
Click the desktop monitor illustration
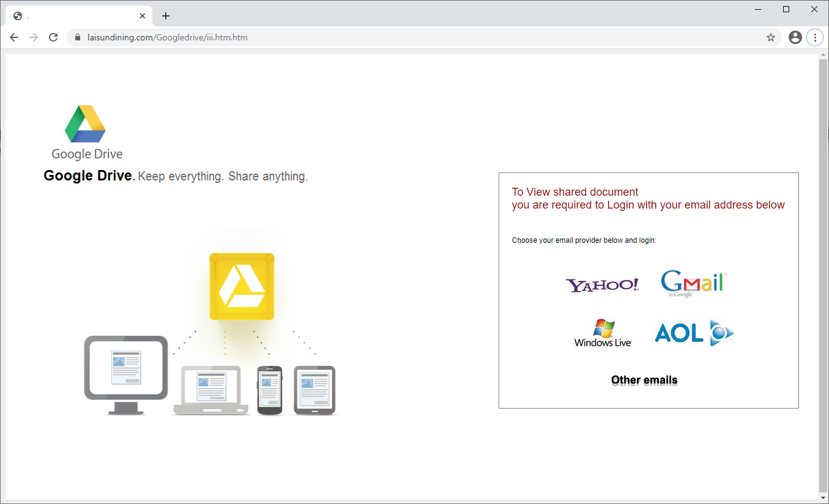click(126, 375)
